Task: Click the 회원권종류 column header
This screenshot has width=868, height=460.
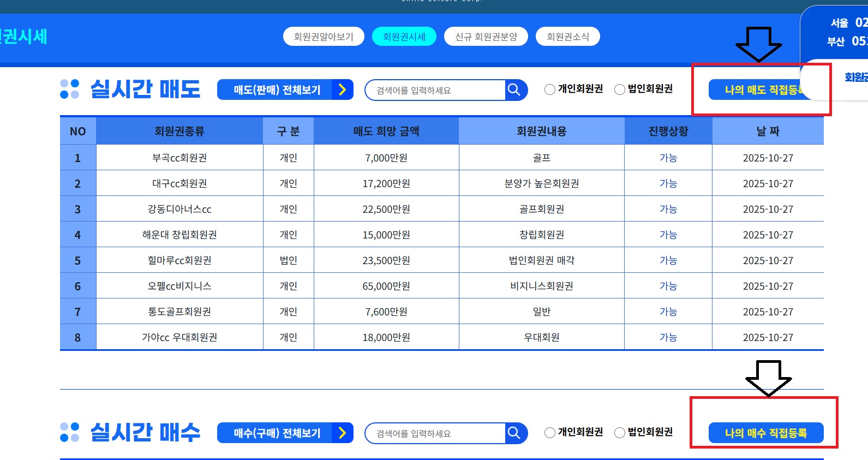Action: click(179, 131)
